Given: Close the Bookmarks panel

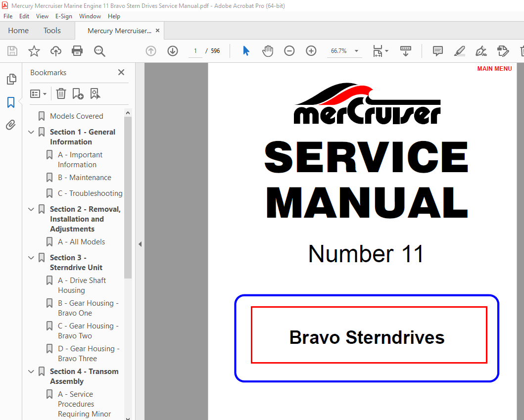Looking at the screenshot, I should point(121,72).
